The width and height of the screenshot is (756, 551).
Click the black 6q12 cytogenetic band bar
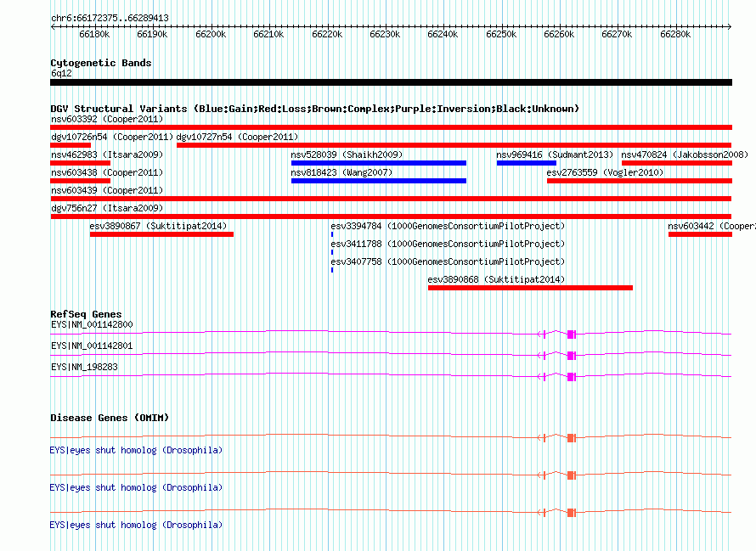391,82
